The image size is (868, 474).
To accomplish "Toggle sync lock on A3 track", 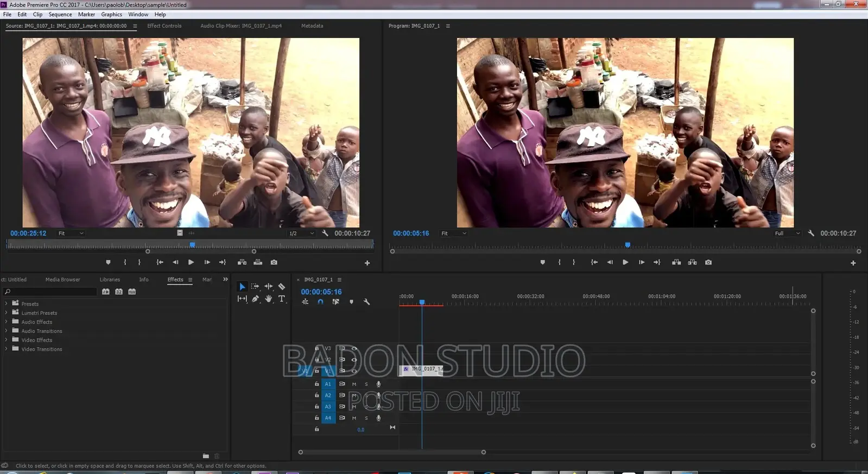I will (x=342, y=407).
